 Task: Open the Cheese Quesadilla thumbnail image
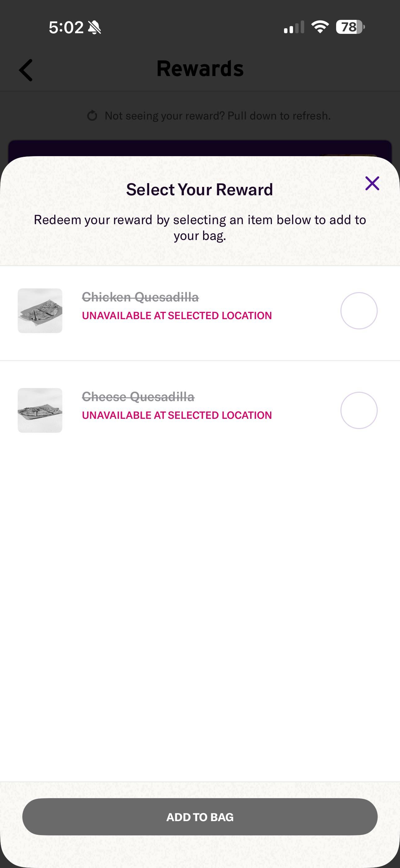pos(40,410)
